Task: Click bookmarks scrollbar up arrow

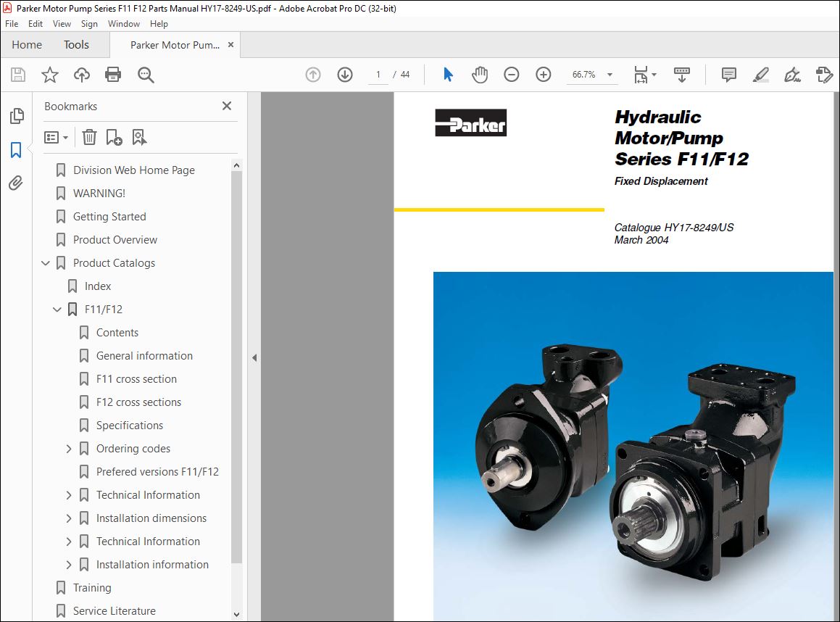Action: pos(236,165)
